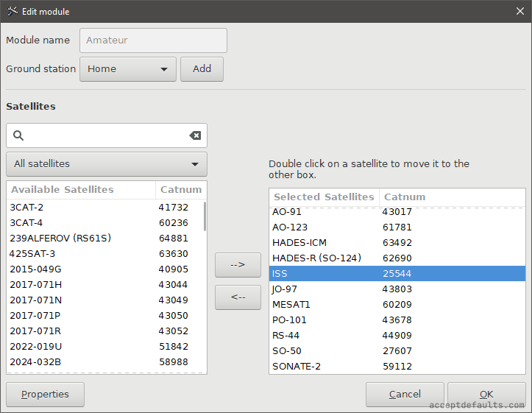
Task: Move satellite to selected with --> button
Action: 238,265
